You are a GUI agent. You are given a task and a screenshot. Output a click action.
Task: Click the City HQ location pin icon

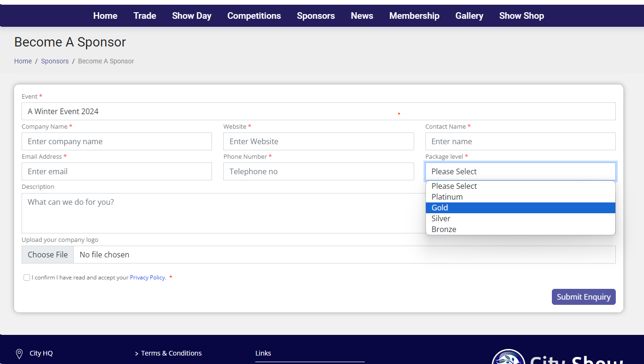click(19, 354)
